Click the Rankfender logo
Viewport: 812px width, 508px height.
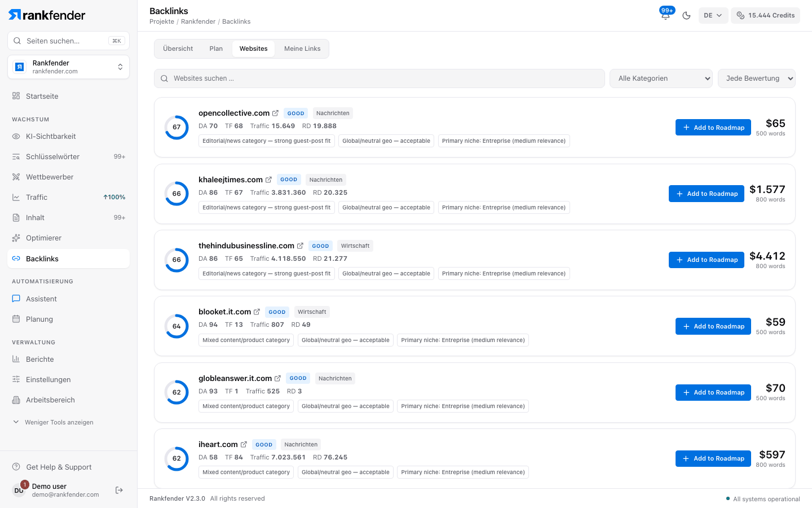pos(47,15)
